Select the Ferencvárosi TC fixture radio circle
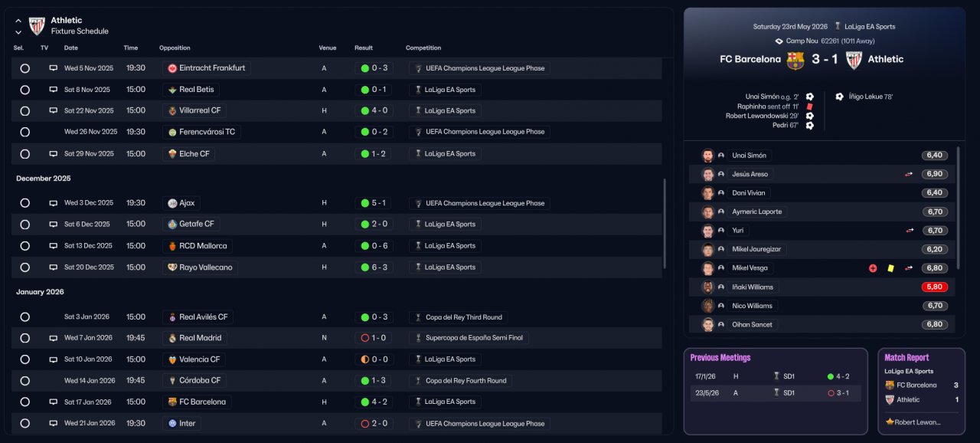The width and height of the screenshot is (980, 443). tap(24, 132)
